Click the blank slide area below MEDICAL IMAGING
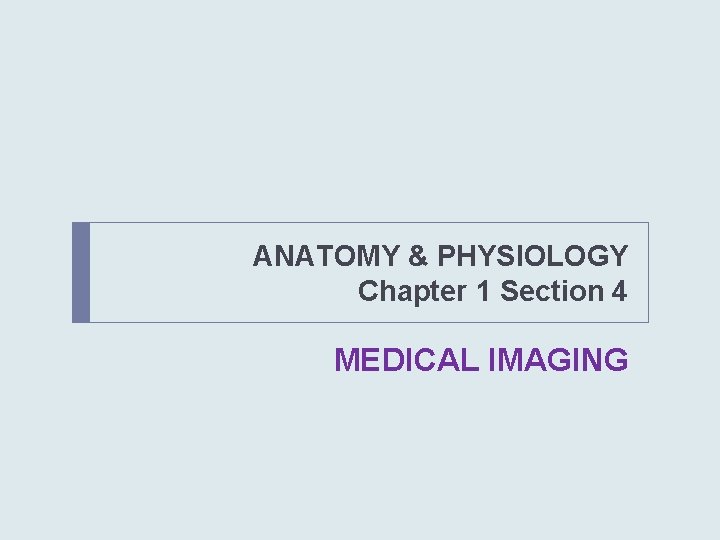Screen dimensions: 720x540 [360, 460]
